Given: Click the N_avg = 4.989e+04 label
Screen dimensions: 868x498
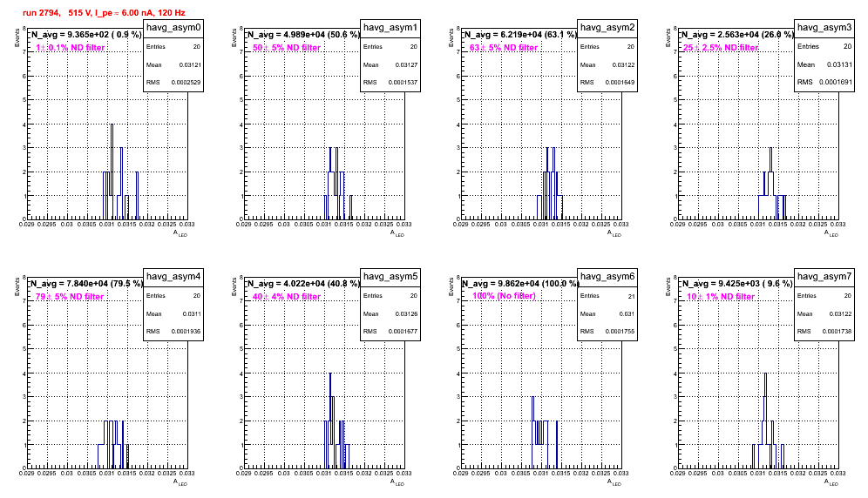Looking at the screenshot, I should pyautogui.click(x=303, y=34).
